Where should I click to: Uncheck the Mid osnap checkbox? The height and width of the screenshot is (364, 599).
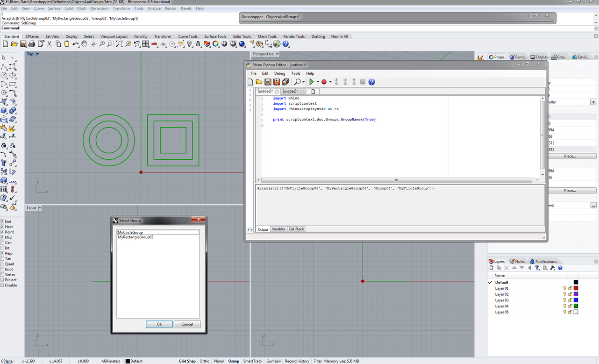2,237
